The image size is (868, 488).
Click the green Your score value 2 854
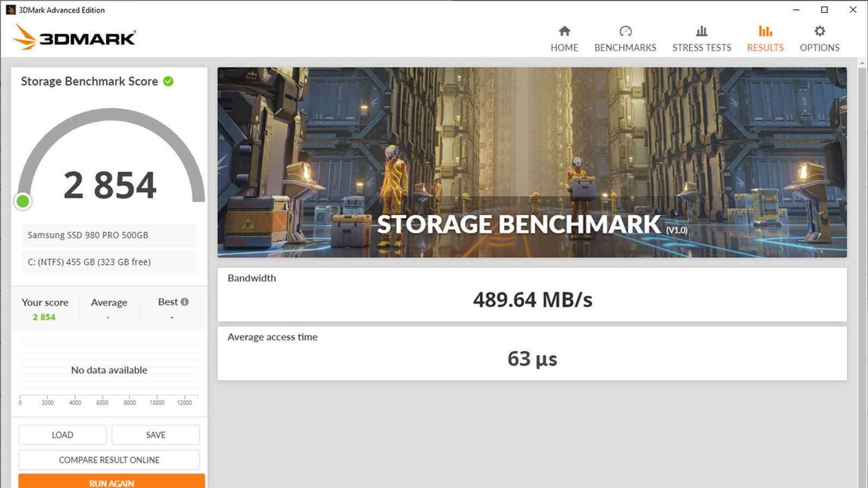(x=44, y=317)
